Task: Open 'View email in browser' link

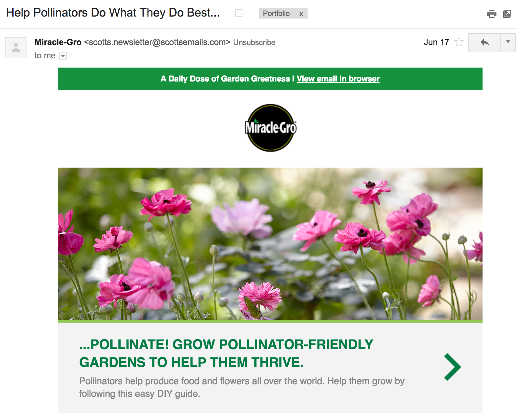Action: [338, 79]
